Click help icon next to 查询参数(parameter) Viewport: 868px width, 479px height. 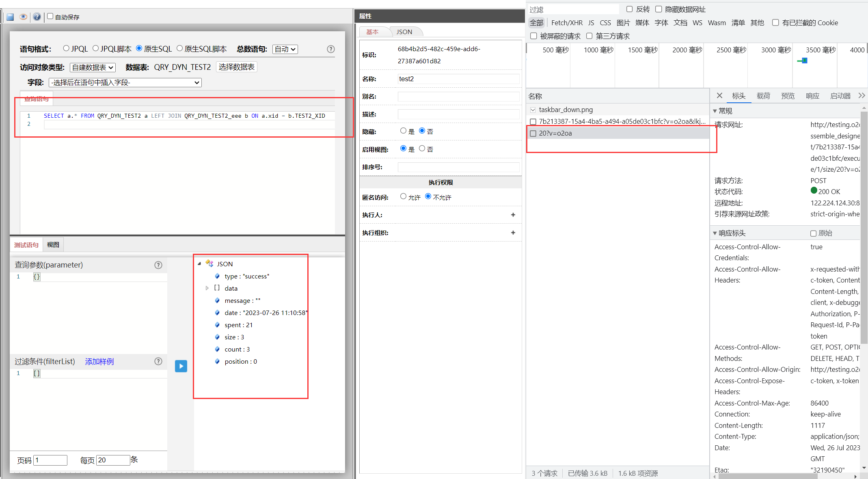(x=158, y=265)
